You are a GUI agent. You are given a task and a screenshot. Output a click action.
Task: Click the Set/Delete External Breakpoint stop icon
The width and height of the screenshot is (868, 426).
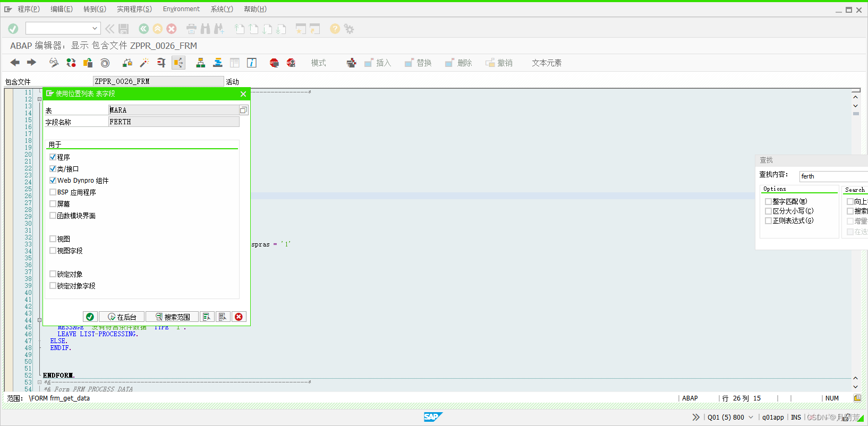point(291,63)
